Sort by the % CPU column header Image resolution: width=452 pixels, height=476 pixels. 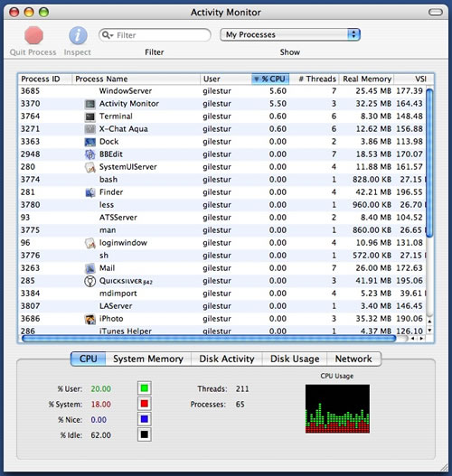point(270,79)
